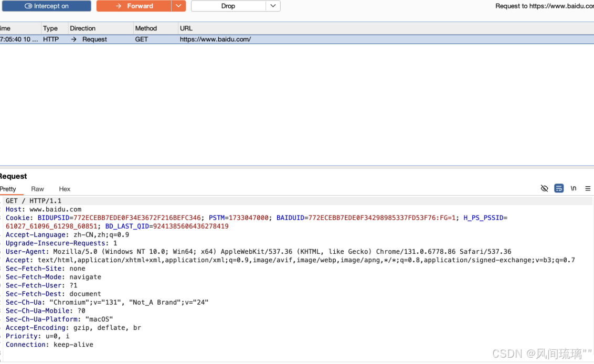Viewport: 594px width, 364px height.
Task: Click the Accept-Encoding header line
Action: pos(73,328)
